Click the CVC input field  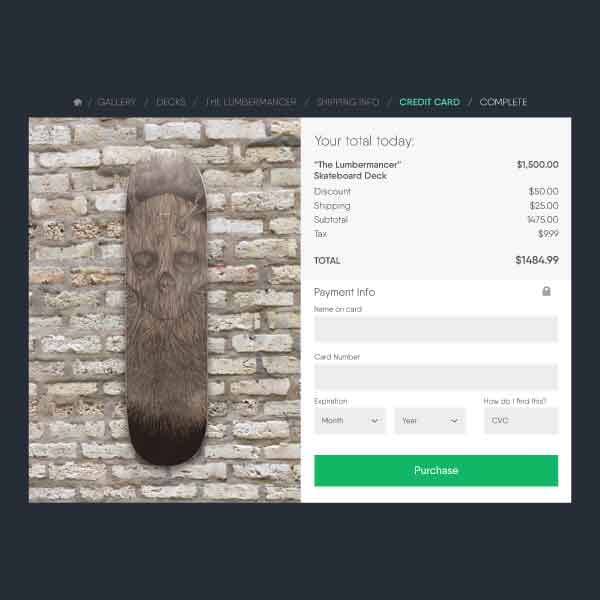coord(521,421)
